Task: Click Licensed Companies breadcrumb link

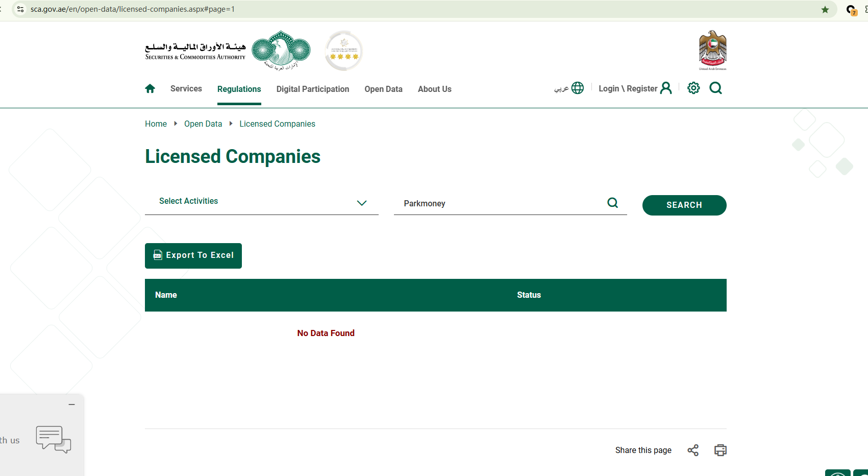Action: (x=278, y=124)
